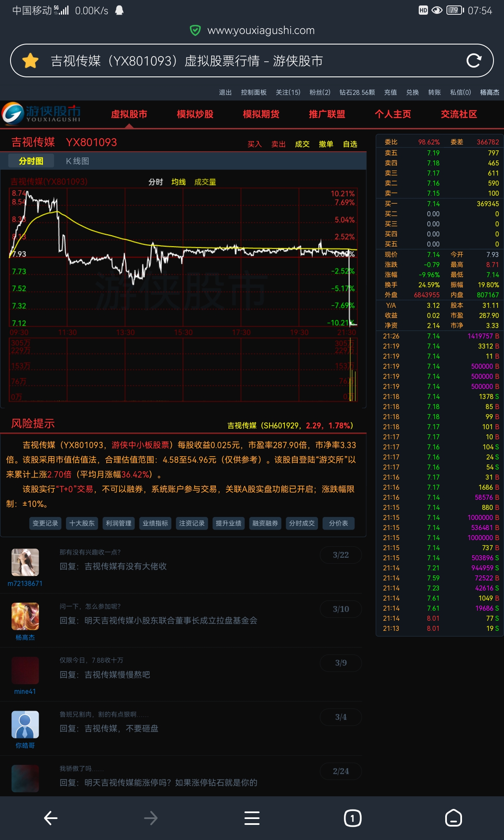
Task: Click the 钻石28.56颗 balance link
Action: (x=357, y=92)
